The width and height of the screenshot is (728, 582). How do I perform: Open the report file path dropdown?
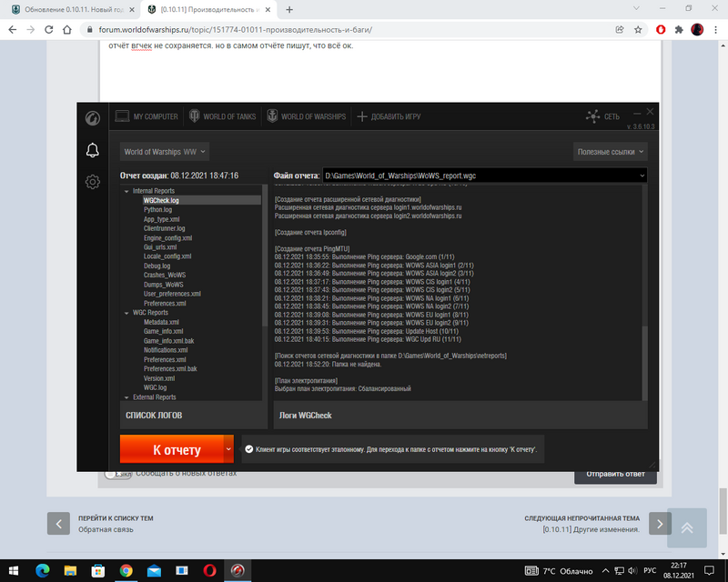[642, 176]
